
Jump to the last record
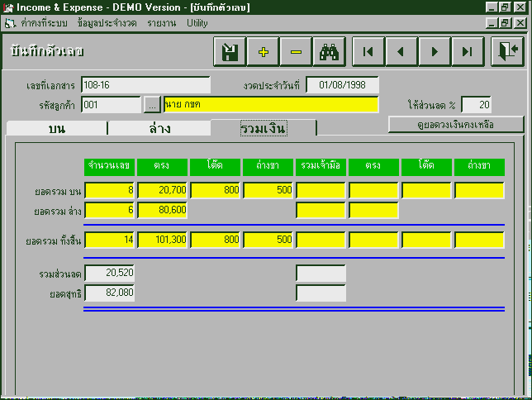click(x=468, y=51)
